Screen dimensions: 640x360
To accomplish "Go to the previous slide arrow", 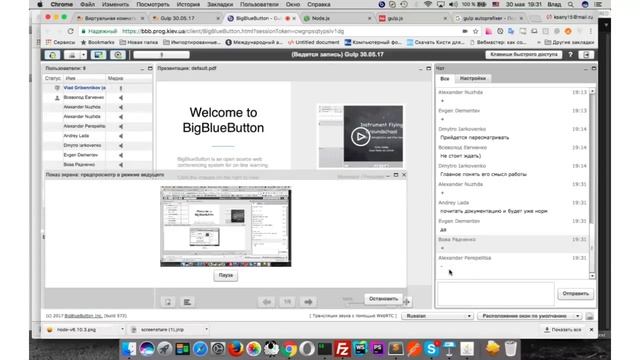I will pos(267,302).
